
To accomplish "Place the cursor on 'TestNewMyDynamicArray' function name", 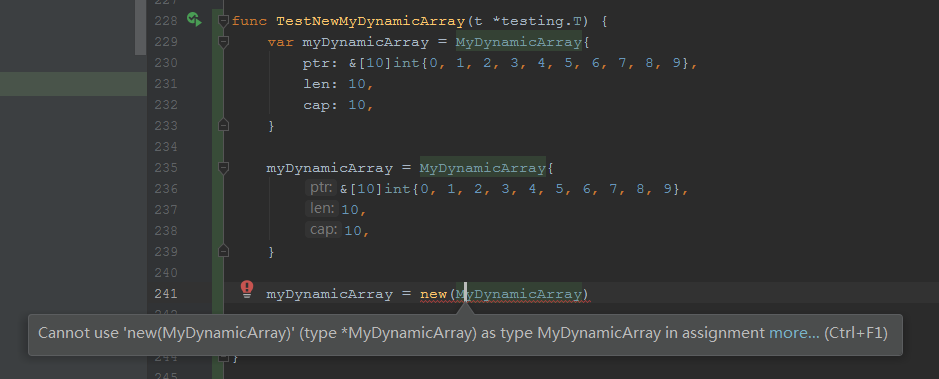I will 370,22.
